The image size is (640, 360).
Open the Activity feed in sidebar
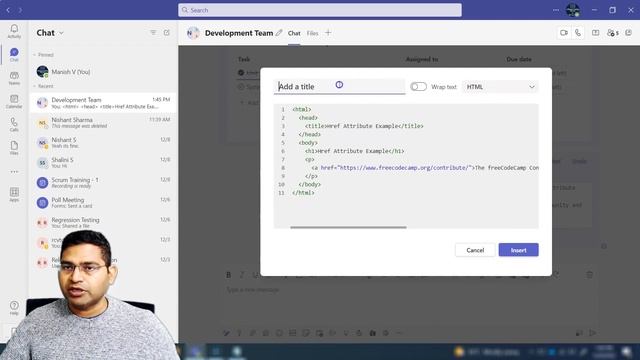14,31
